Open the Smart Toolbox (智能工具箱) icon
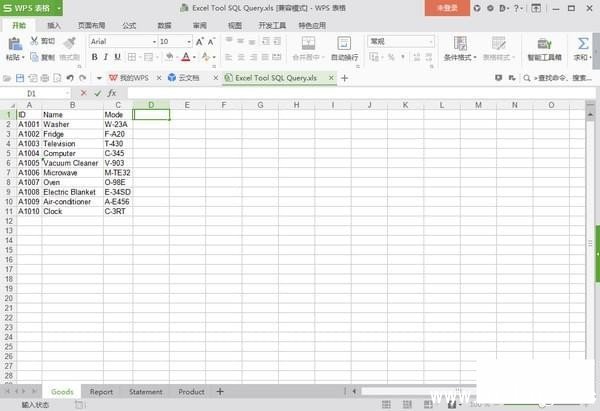This screenshot has width=600, height=411. [x=544, y=44]
